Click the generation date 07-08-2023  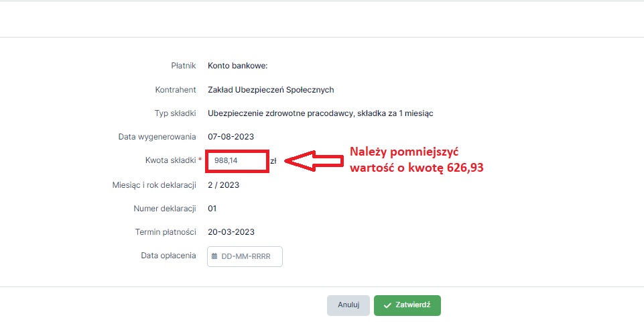(231, 136)
